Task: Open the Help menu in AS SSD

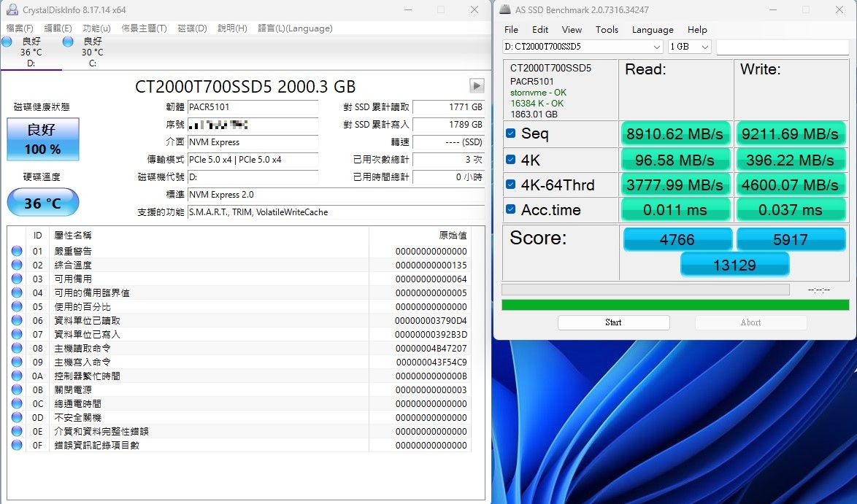Action: click(697, 29)
